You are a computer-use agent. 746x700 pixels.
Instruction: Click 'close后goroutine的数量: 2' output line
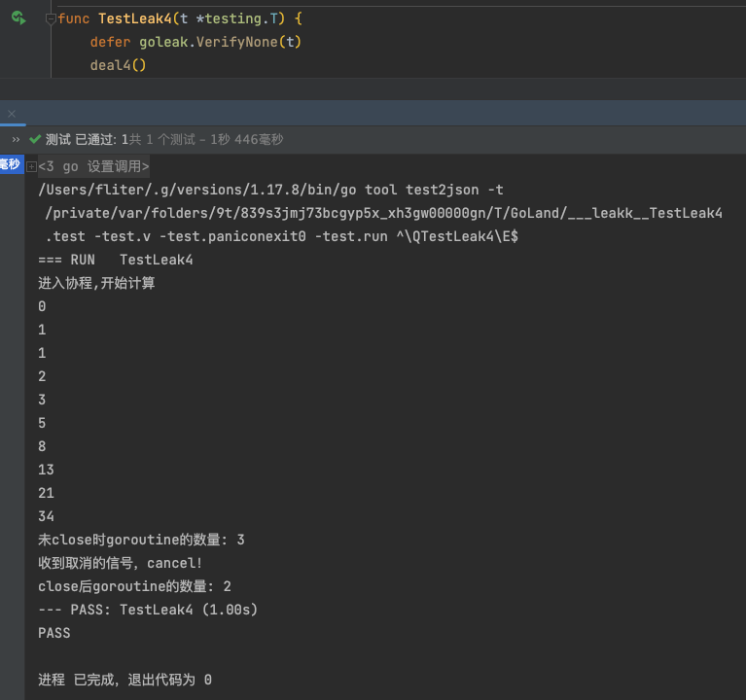click(x=134, y=586)
